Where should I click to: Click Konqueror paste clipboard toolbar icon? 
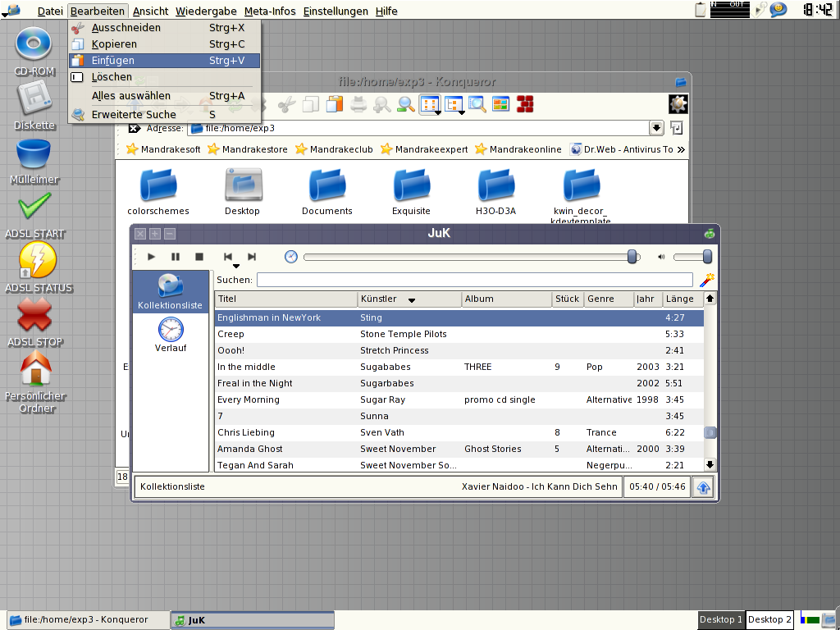pyautogui.click(x=335, y=104)
